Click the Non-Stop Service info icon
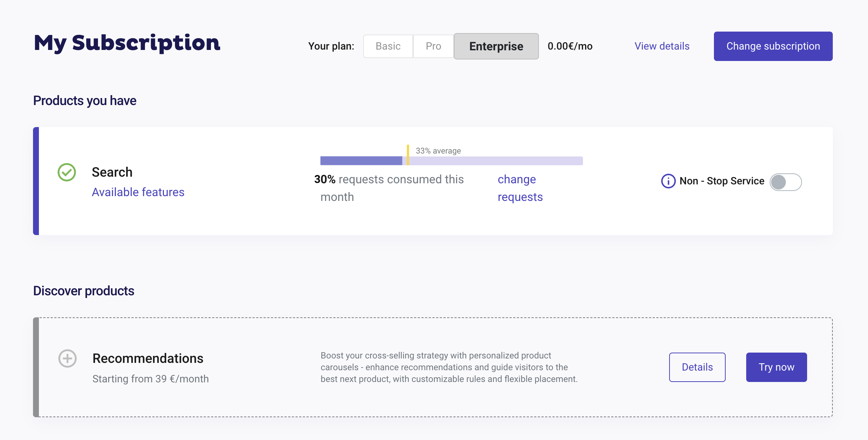The width and height of the screenshot is (868, 440). coord(668,181)
